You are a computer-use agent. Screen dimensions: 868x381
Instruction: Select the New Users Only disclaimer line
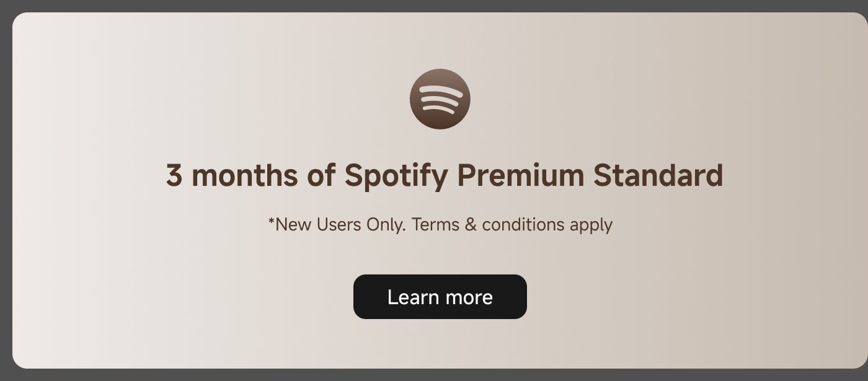coord(440,224)
